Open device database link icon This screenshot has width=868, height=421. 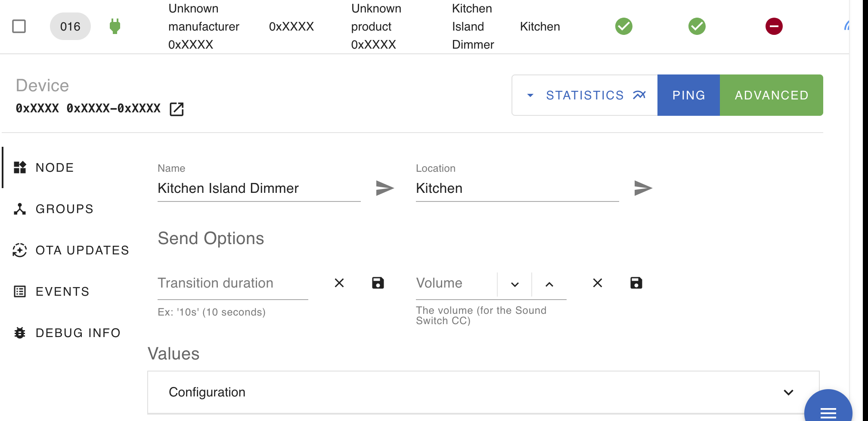click(177, 109)
